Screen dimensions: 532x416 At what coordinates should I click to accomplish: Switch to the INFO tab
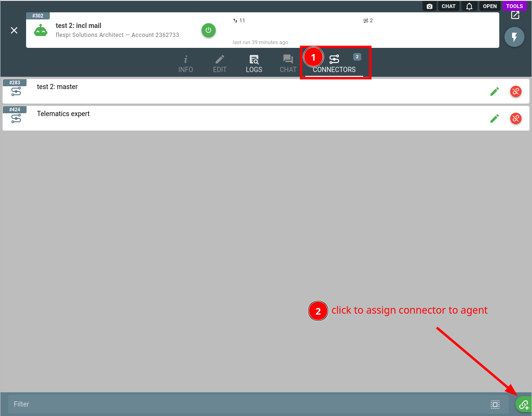click(185, 64)
